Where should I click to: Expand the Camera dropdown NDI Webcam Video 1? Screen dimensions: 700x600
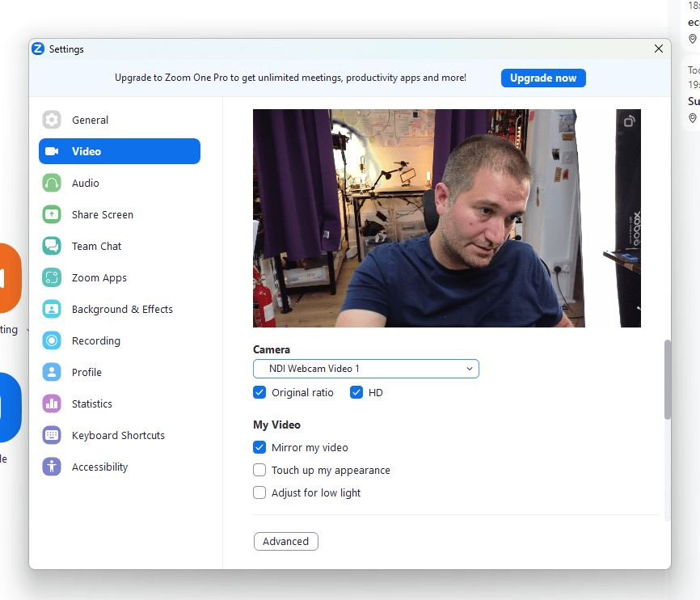(x=366, y=369)
